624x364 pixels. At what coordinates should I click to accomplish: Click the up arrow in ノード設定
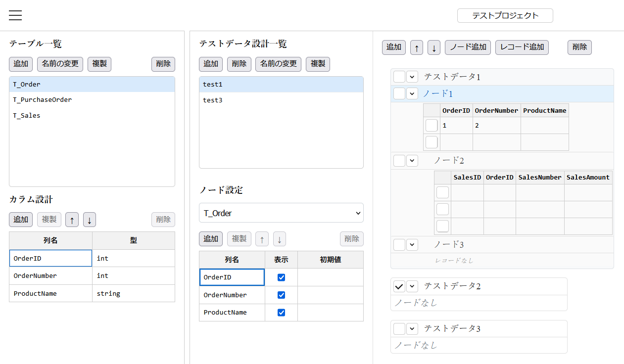tap(262, 239)
